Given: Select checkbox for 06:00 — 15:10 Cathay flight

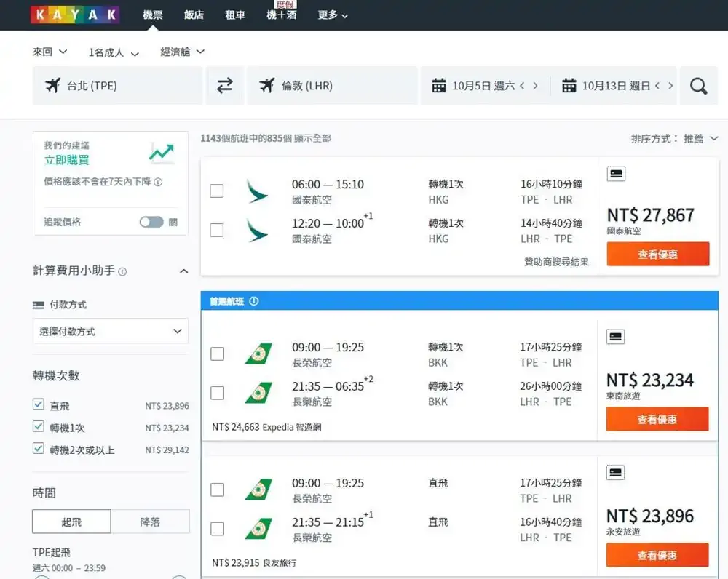Looking at the screenshot, I should point(217,191).
